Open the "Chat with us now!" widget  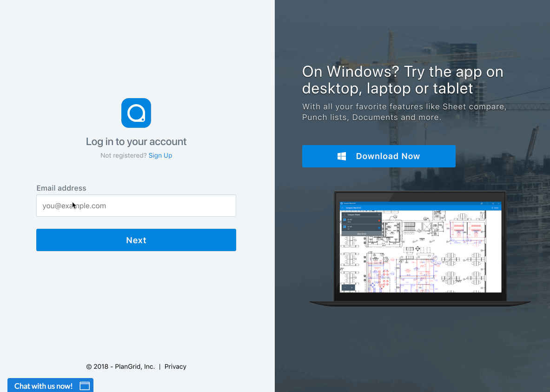pyautogui.click(x=44, y=386)
